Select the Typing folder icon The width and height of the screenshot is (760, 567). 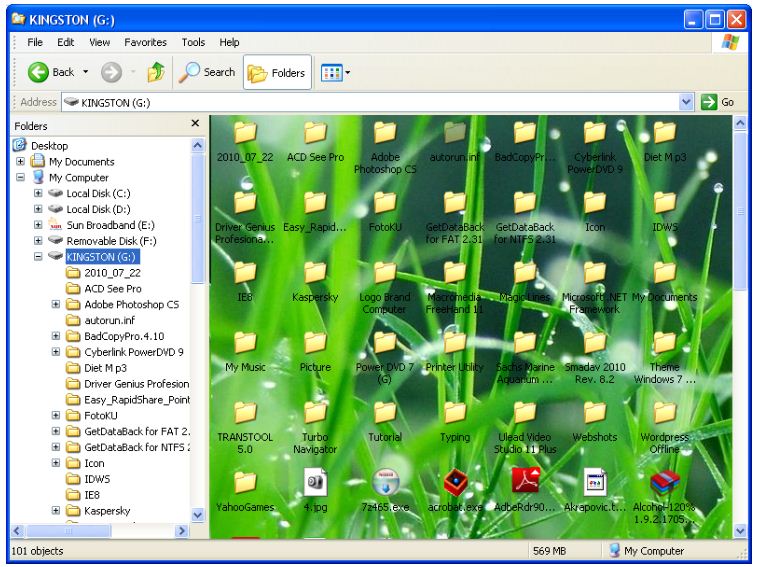coord(455,412)
